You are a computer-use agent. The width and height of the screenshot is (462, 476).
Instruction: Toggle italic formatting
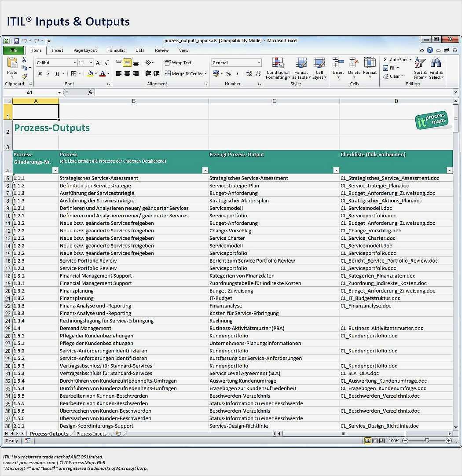tap(48, 73)
